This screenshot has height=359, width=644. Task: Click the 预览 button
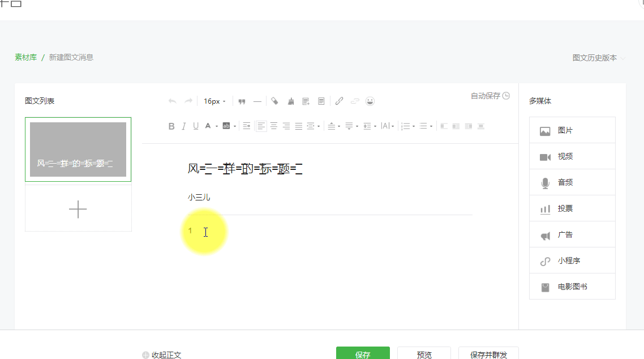424,353
